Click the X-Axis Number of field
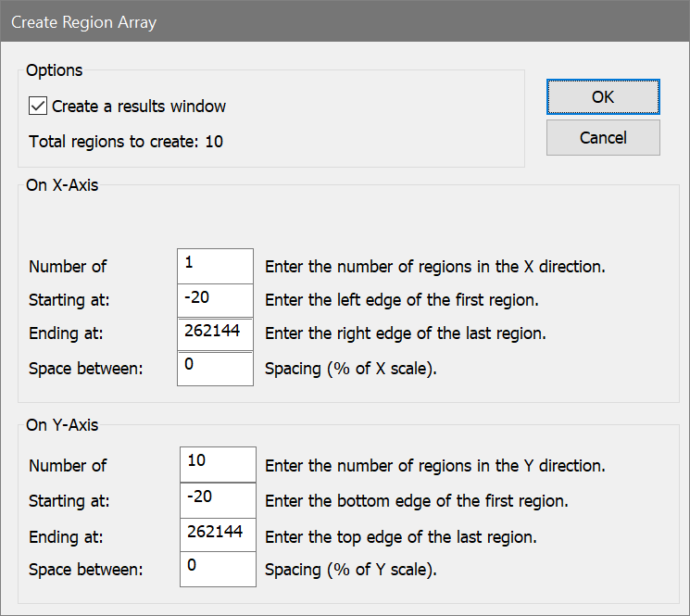 215,265
